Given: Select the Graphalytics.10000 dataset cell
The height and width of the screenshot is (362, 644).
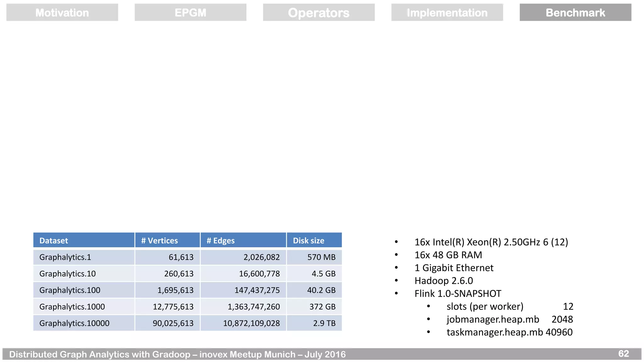Looking at the screenshot, I should point(84,323).
